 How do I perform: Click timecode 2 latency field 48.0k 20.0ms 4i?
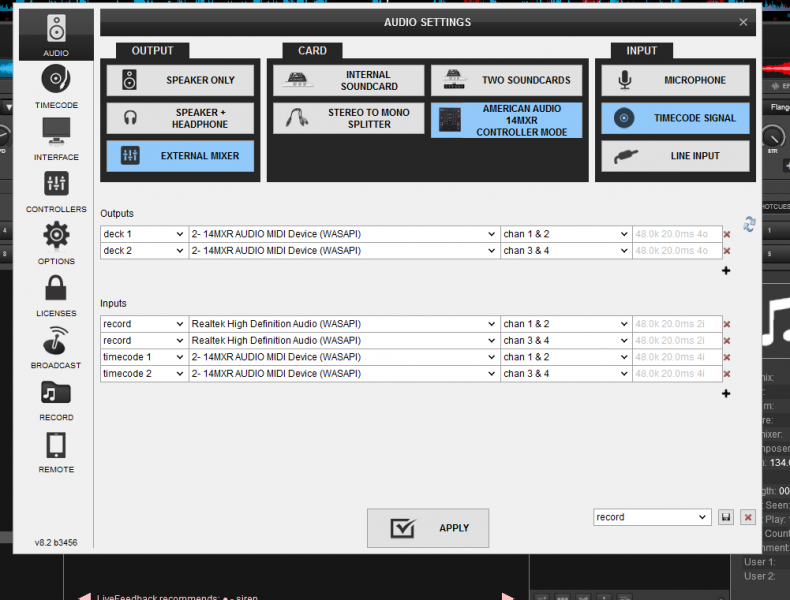677,373
